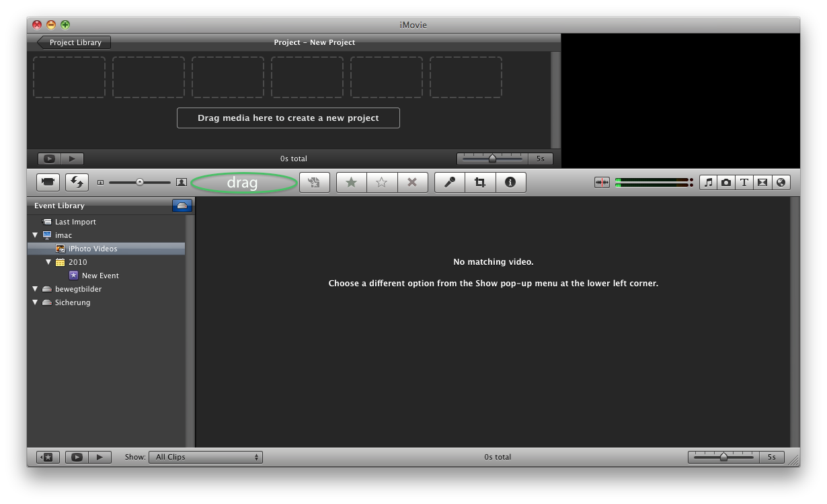This screenshot has width=827, height=504.
Task: Select the crop and rotate tool
Action: tap(480, 182)
